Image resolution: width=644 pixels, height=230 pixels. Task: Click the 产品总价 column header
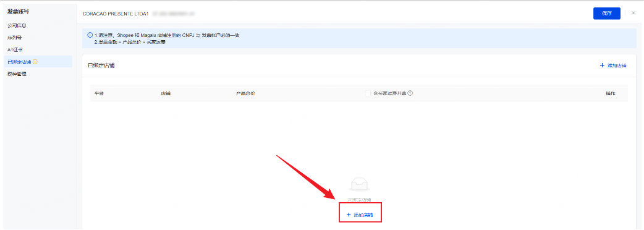[x=245, y=93]
